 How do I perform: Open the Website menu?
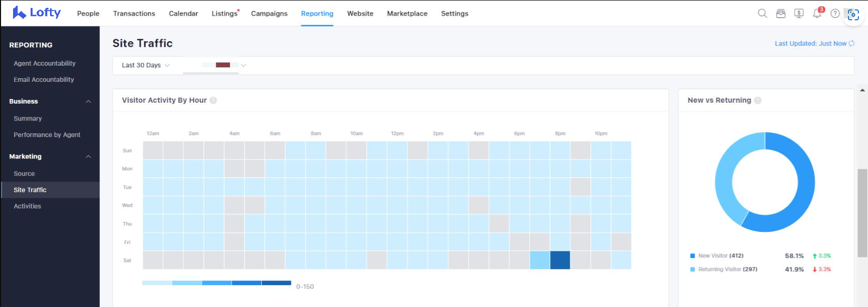tap(360, 14)
